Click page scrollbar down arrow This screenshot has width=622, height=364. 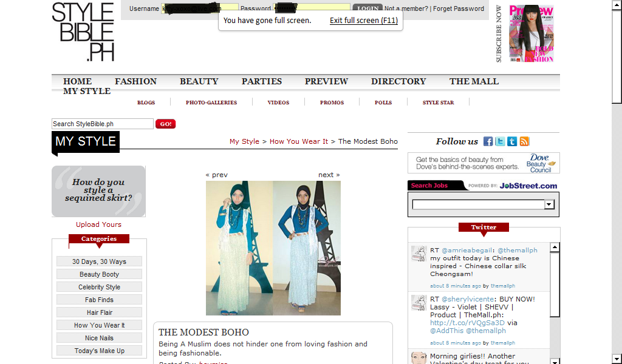(617, 360)
